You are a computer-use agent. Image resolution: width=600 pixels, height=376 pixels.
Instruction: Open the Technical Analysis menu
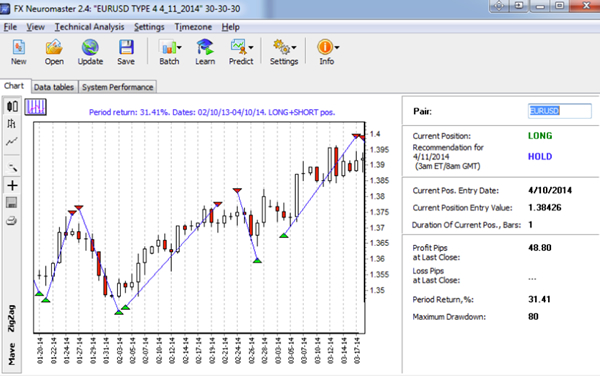pyautogui.click(x=89, y=27)
